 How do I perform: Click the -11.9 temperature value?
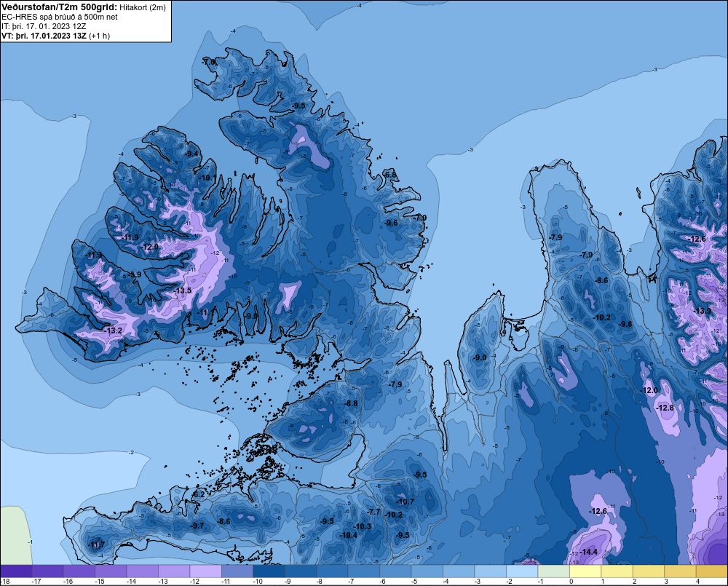(x=130, y=238)
